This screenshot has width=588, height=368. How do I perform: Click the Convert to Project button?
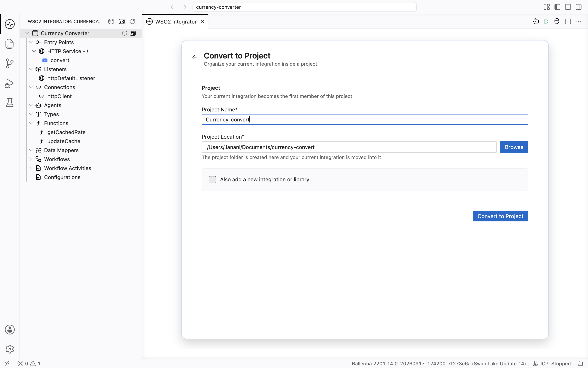[x=500, y=216]
